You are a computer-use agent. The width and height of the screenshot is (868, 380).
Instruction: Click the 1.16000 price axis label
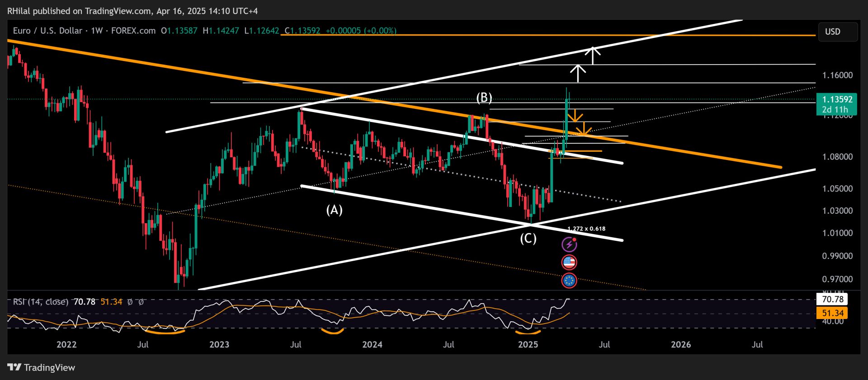tap(837, 75)
